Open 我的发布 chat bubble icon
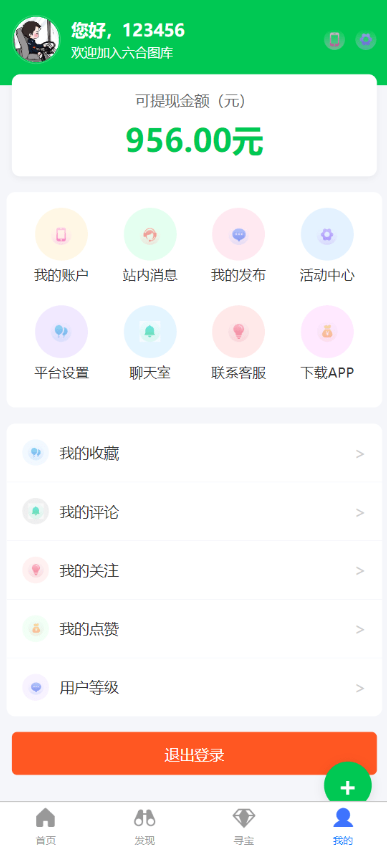The width and height of the screenshot is (387, 850). point(238,234)
